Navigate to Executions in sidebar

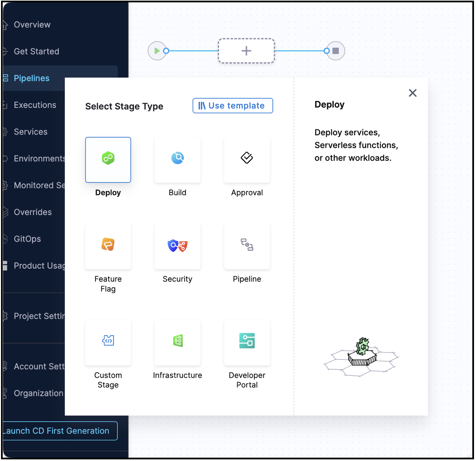tap(35, 105)
